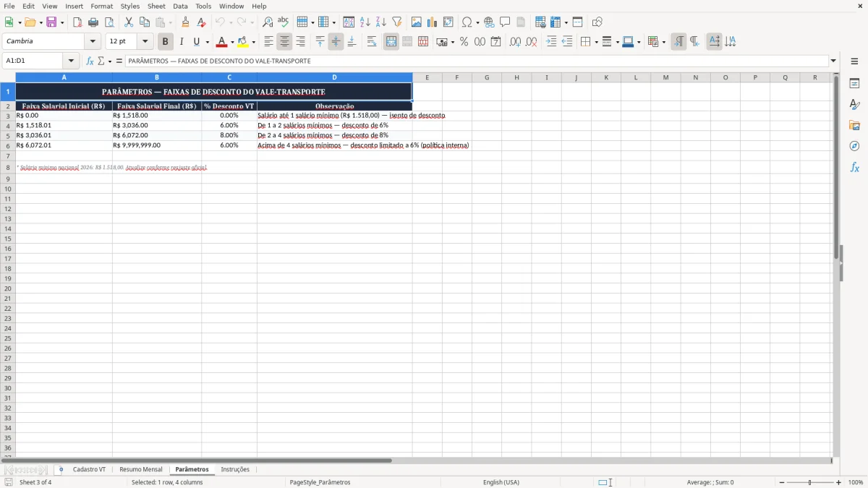
Task: Click the PageStyle_Parâmetros status field
Action: 320,482
